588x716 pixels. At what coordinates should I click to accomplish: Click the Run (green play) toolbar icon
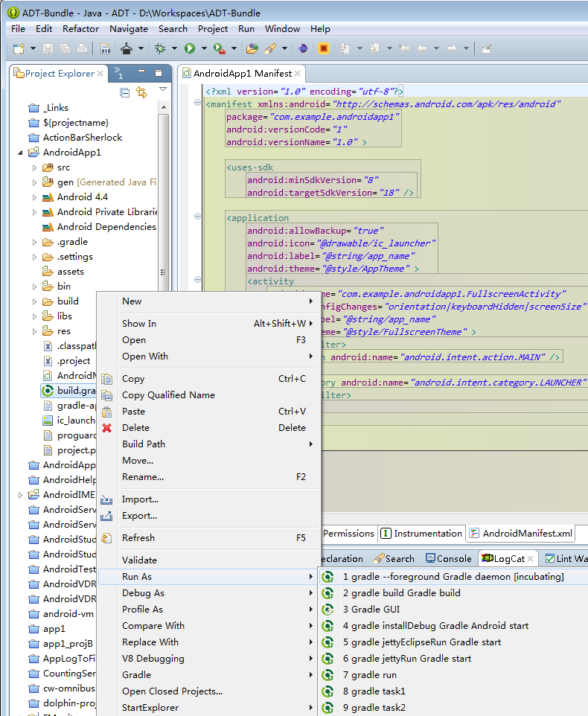click(190, 48)
